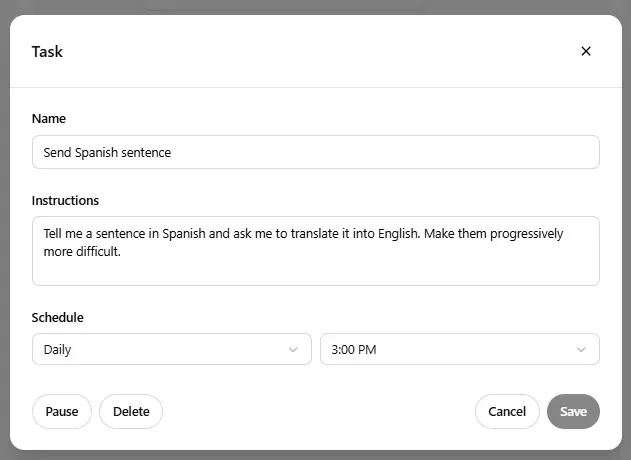The image size is (631, 460).
Task: Pause this scheduled task
Action: coord(62,411)
